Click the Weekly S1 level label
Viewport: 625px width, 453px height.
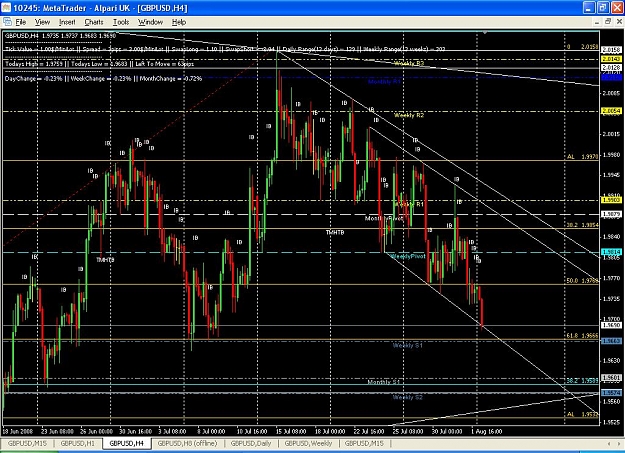[x=407, y=345]
